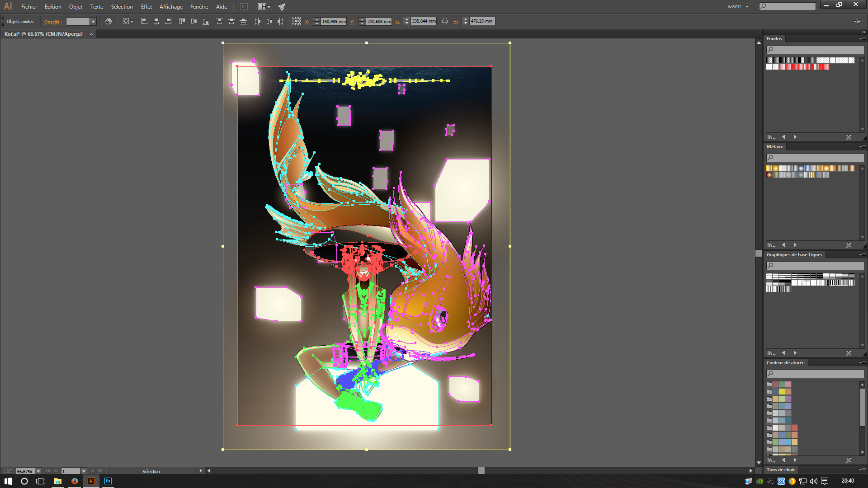Click the GPU performance rocket icon
Image resolution: width=868 pixels, height=488 pixels.
282,7
